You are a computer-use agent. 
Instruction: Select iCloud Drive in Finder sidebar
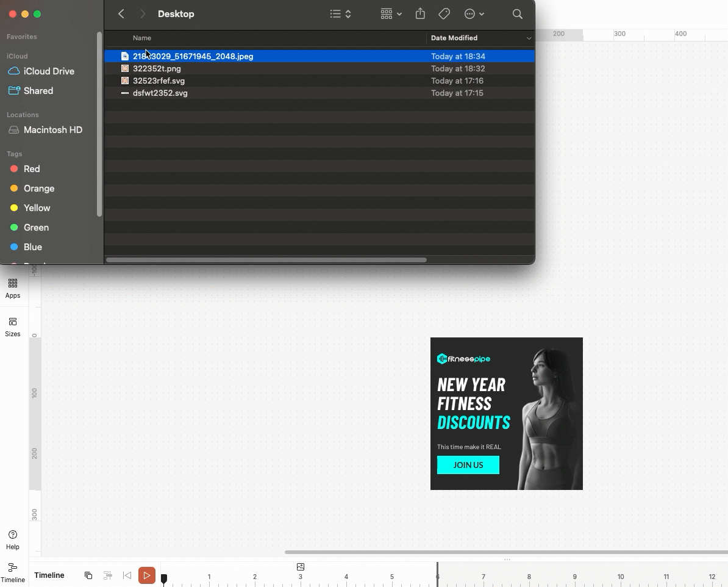49,71
